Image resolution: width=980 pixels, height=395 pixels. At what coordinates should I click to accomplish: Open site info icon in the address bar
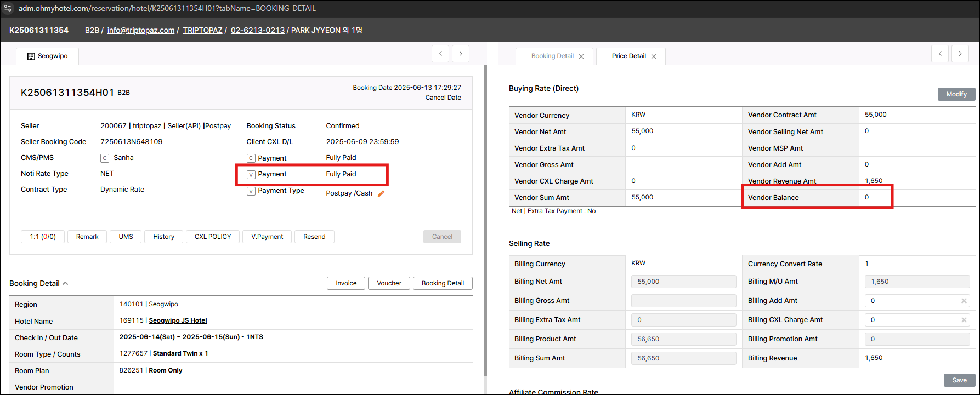pos(8,8)
